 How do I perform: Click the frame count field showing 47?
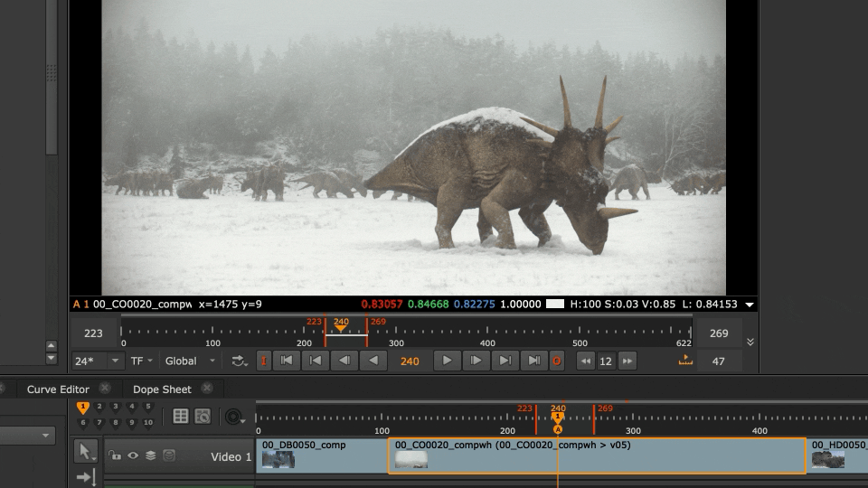tap(719, 361)
